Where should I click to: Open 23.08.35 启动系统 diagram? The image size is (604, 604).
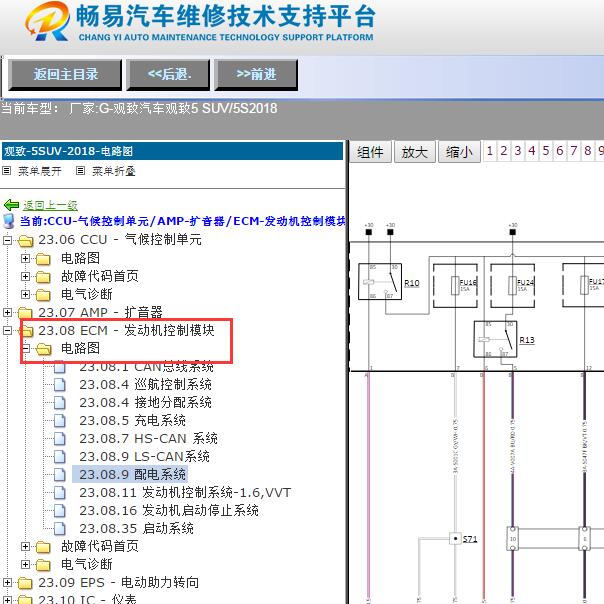click(x=136, y=528)
